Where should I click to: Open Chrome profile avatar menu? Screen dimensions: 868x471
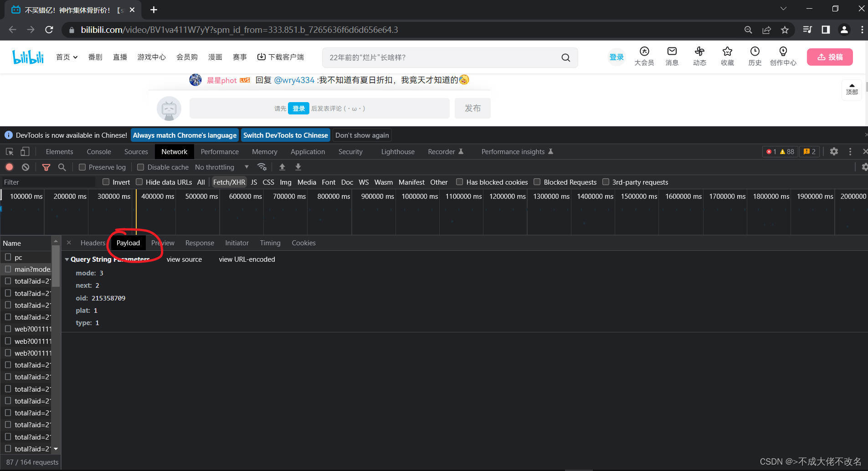(x=844, y=30)
